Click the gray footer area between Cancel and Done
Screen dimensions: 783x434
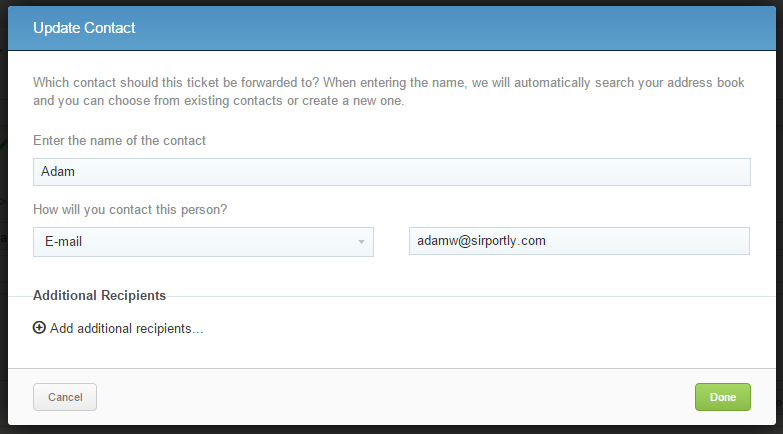(395, 397)
